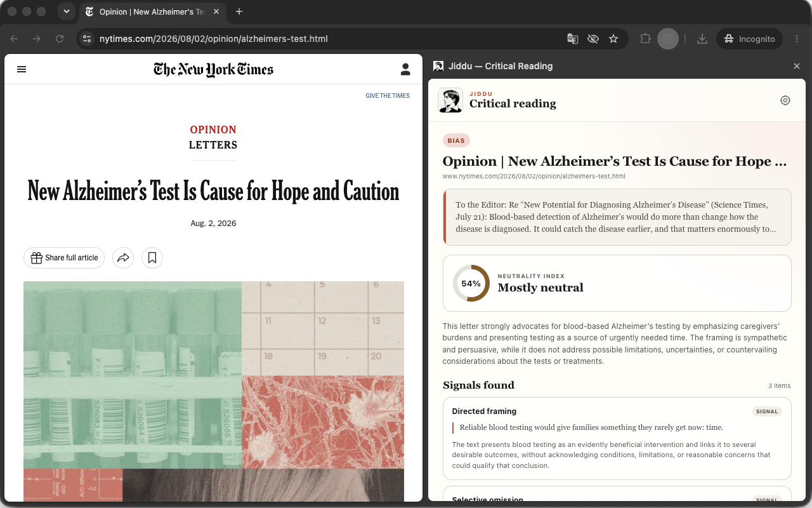Open the LETTERS section link

coord(213,145)
